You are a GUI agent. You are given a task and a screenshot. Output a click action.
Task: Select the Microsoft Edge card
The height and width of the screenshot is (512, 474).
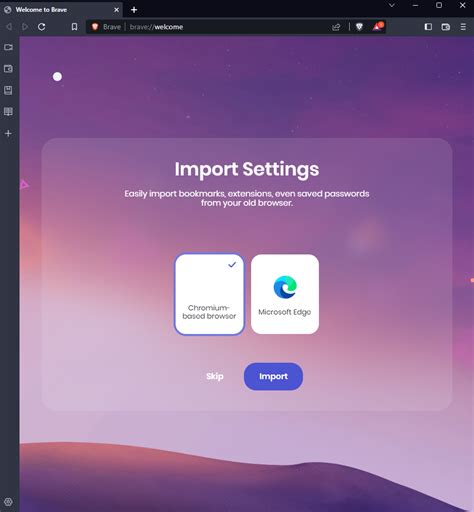(x=285, y=294)
